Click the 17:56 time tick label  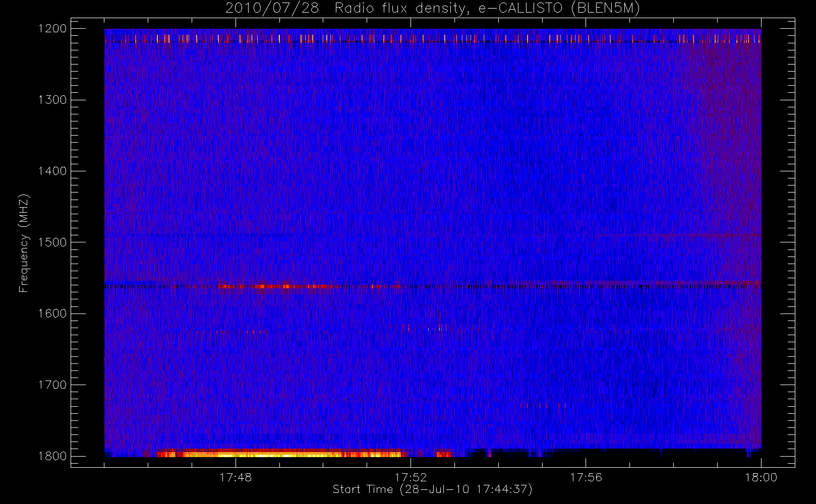586,477
